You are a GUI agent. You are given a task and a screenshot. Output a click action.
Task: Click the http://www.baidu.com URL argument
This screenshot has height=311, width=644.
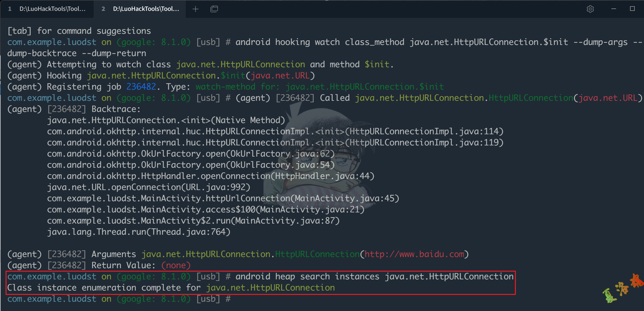[x=414, y=254]
